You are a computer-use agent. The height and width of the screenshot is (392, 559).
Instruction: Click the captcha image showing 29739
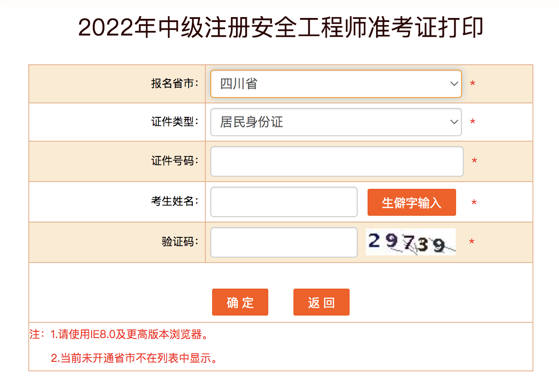(410, 242)
